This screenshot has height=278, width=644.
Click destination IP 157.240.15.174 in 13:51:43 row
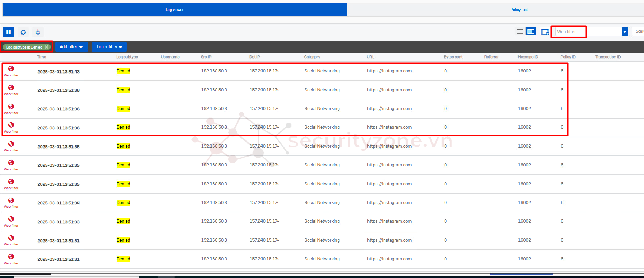pos(265,71)
